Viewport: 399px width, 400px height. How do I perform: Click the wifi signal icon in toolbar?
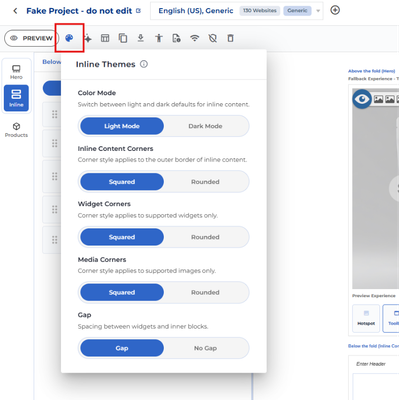click(194, 38)
